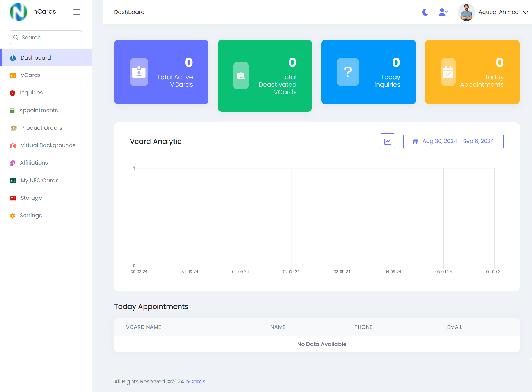
Task: Click the Product Orders icon
Action: [13, 128]
